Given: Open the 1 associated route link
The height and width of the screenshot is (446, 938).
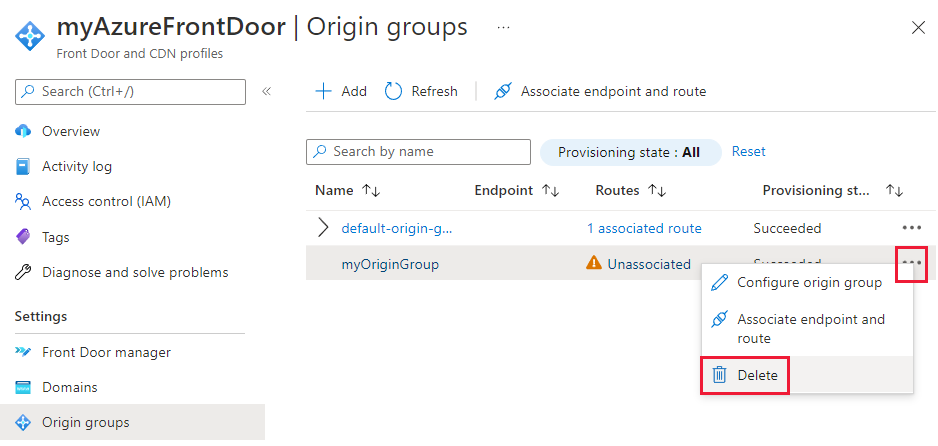Looking at the screenshot, I should 644,228.
